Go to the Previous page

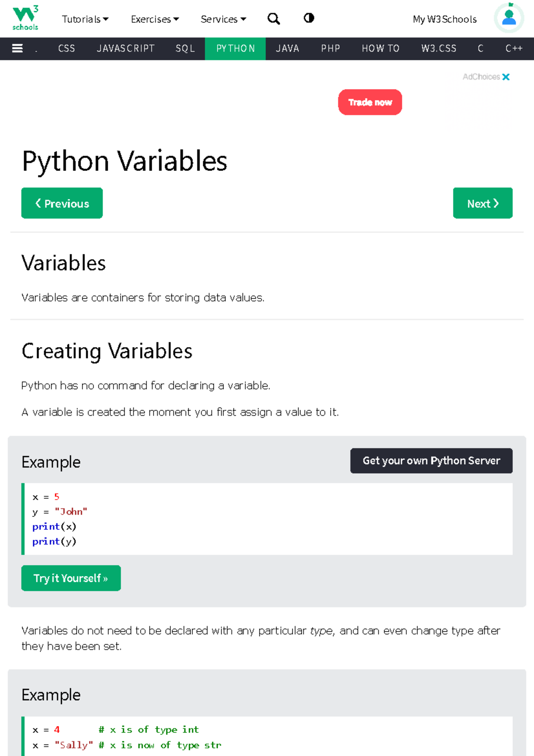(x=62, y=203)
